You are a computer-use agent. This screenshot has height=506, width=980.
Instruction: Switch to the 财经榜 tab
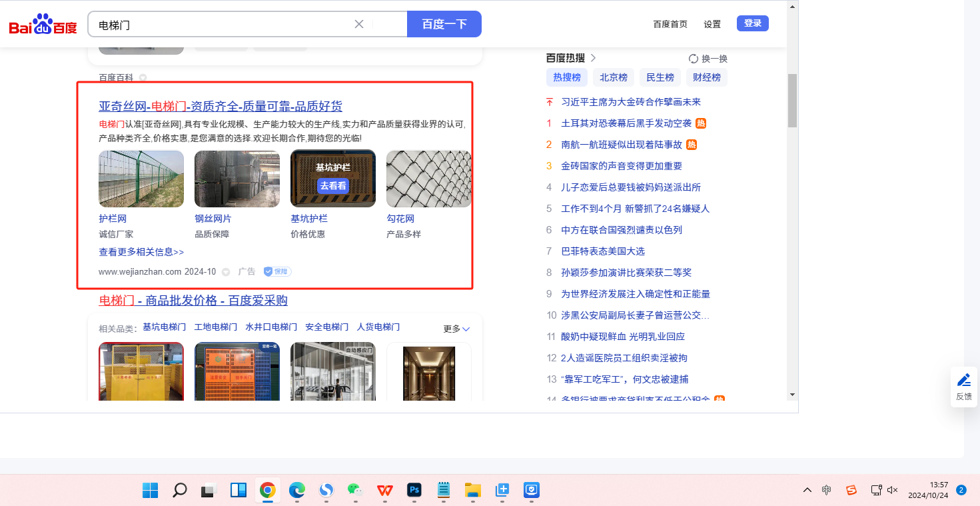tap(706, 77)
